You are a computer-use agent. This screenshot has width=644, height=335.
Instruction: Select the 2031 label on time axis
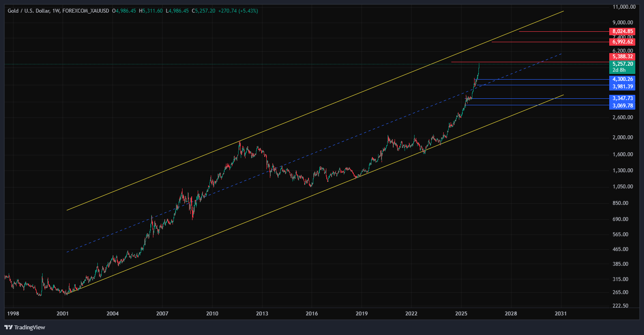(561, 313)
